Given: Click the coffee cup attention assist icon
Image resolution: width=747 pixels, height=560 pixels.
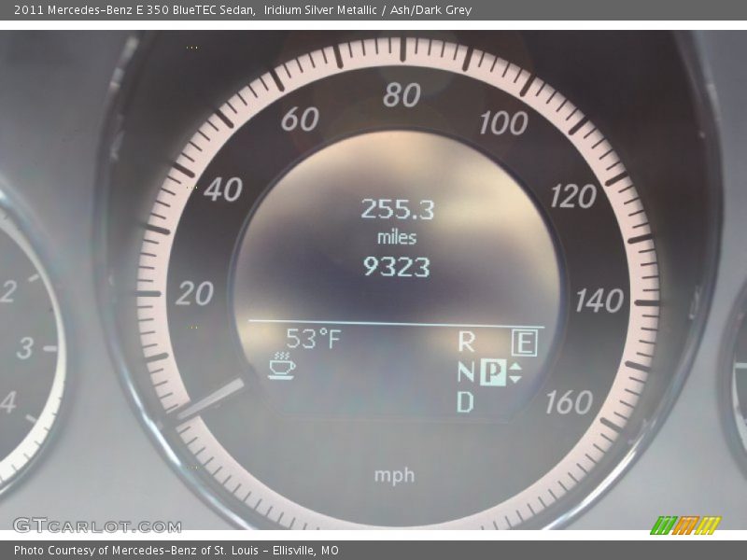Looking at the screenshot, I should click(282, 366).
